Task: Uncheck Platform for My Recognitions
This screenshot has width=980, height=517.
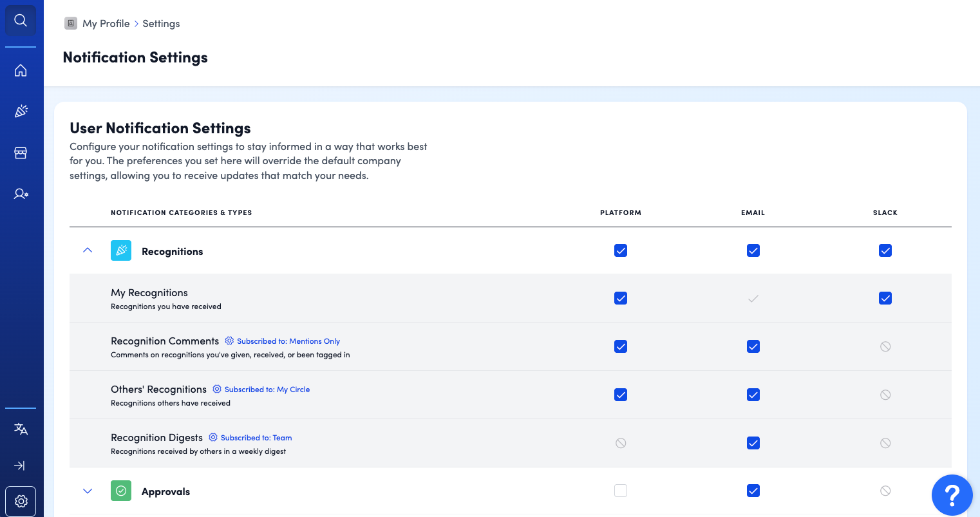Action: click(621, 298)
